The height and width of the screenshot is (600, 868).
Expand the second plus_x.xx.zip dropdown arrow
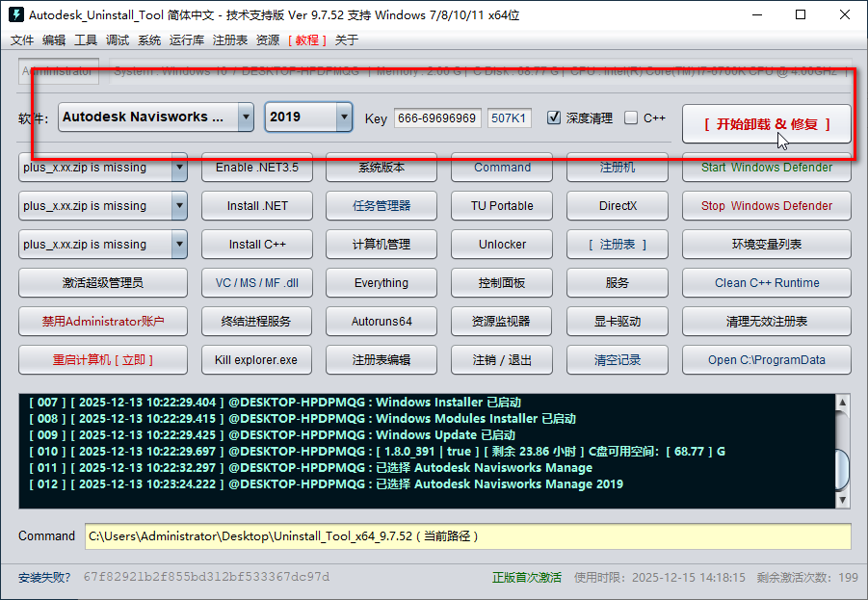(x=179, y=206)
